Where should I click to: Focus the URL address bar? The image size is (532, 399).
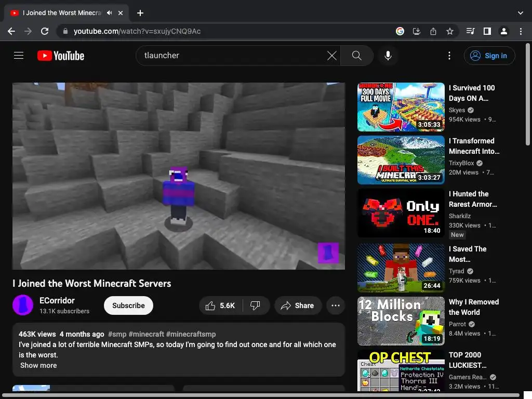pos(224,31)
